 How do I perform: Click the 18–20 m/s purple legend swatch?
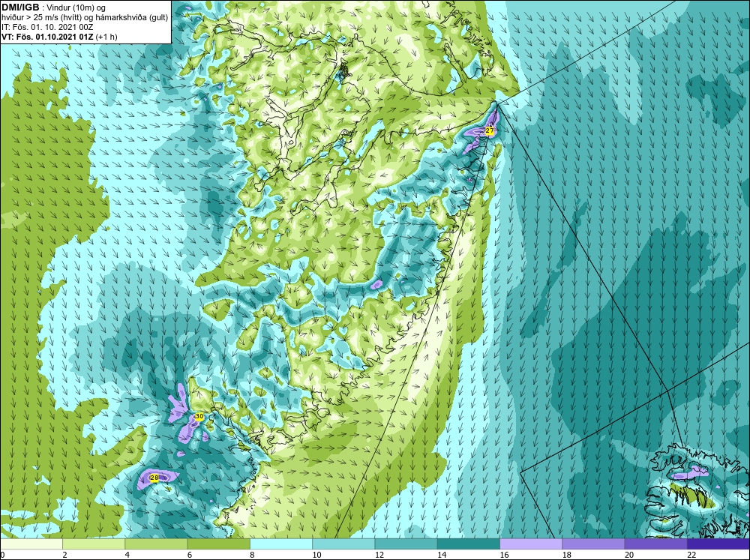[x=593, y=544]
